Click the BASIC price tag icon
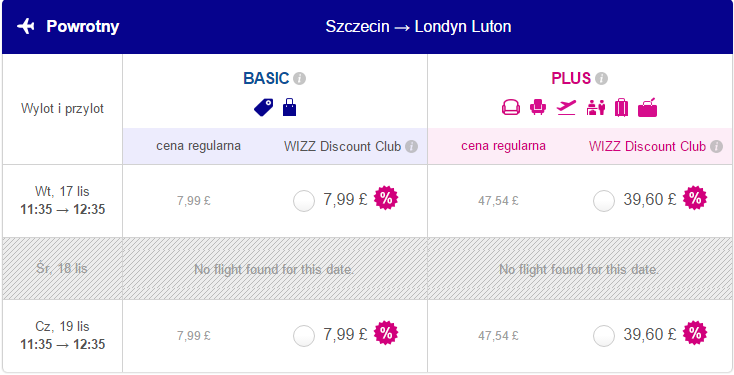 [x=264, y=108]
